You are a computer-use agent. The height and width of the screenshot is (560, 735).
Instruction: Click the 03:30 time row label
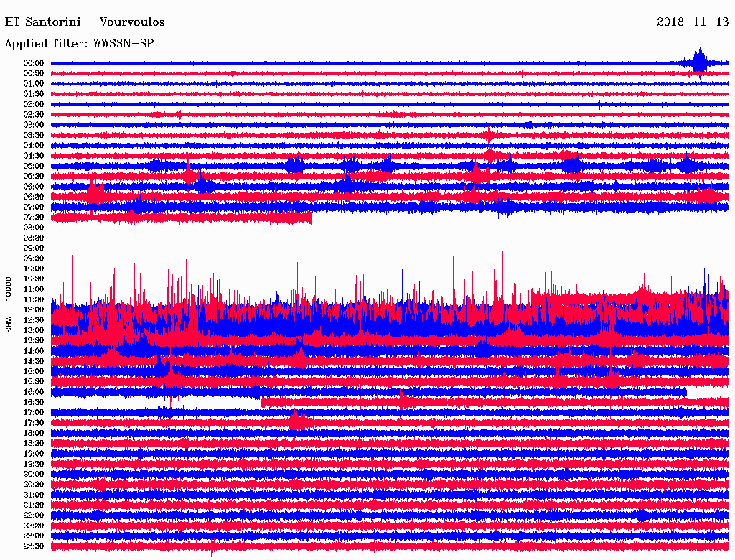click(34, 135)
